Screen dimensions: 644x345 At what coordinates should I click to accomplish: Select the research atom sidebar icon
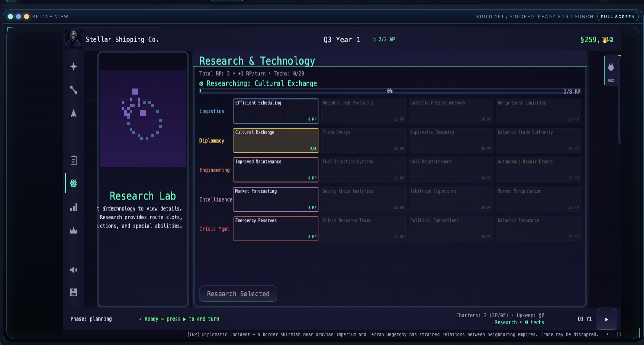click(x=73, y=183)
